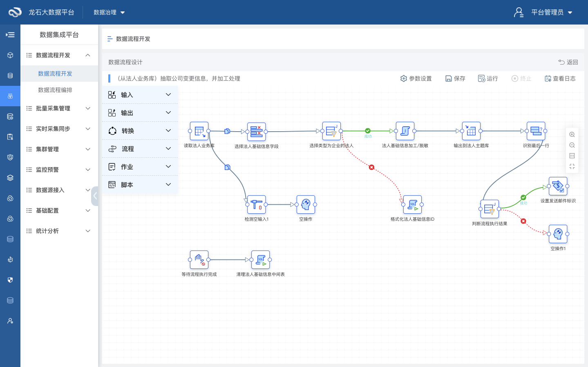Screen dimensions: 588x367
Task: Click the 等待流程执行完成 node icon
Action: 199,260
